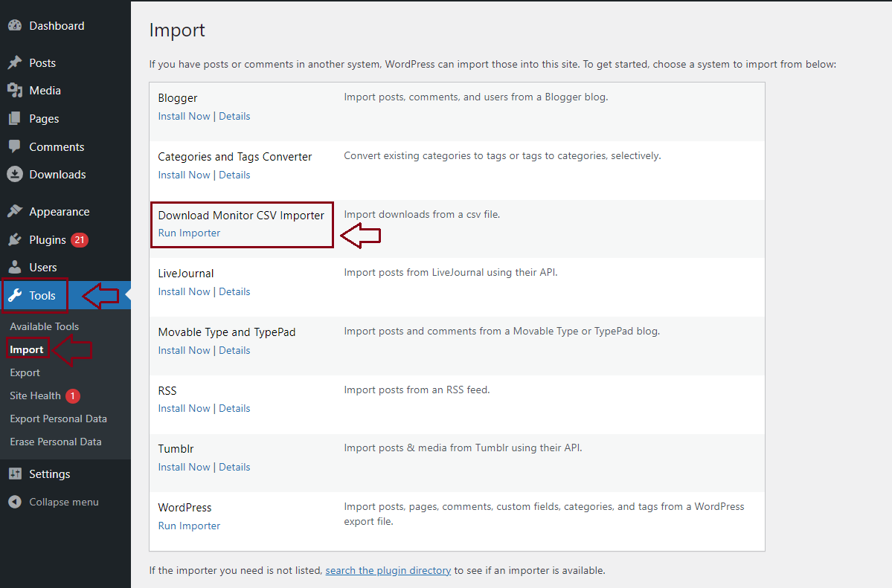The image size is (892, 588).
Task: Open Export Personal Data submenu item
Action: point(59,419)
